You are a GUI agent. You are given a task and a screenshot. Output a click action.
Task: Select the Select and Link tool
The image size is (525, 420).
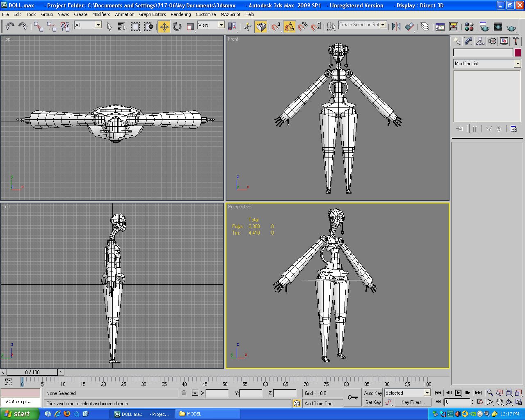tap(39, 27)
